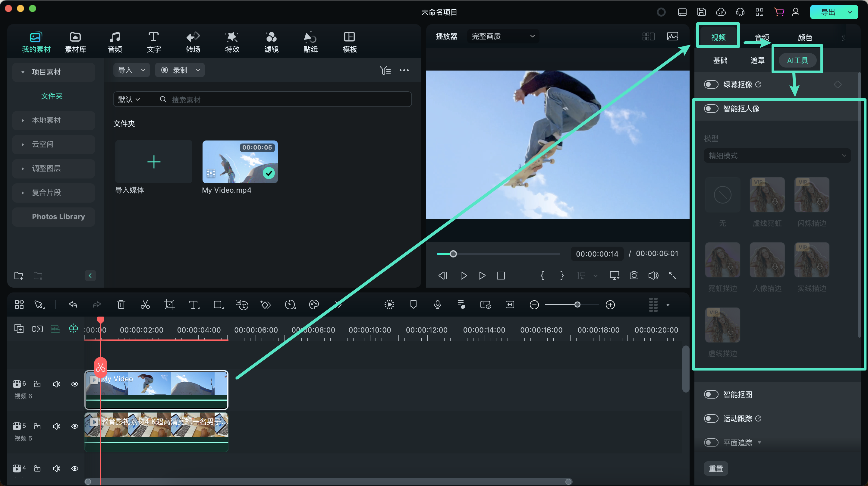Click the 重置 reset button
The height and width of the screenshot is (486, 868).
click(716, 469)
